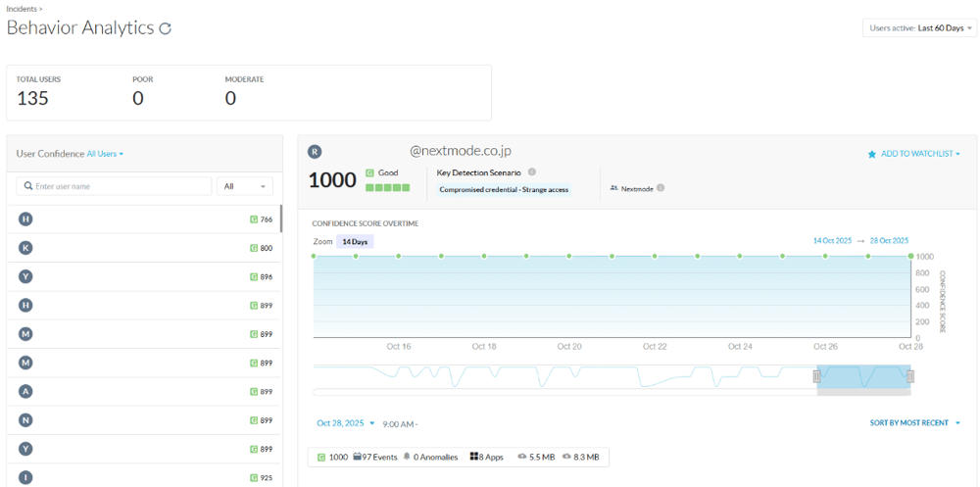
Task: Click the 5.5 MB upload icon
Action: click(x=522, y=457)
